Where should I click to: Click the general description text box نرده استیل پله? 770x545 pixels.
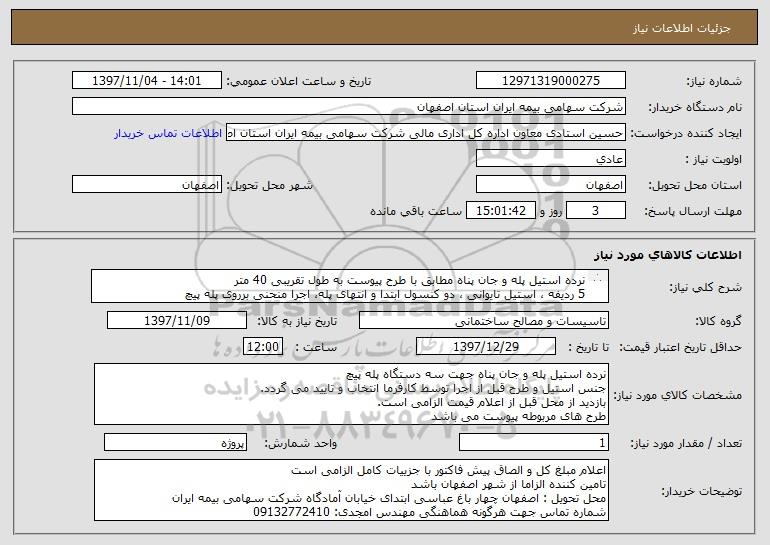(x=350, y=286)
